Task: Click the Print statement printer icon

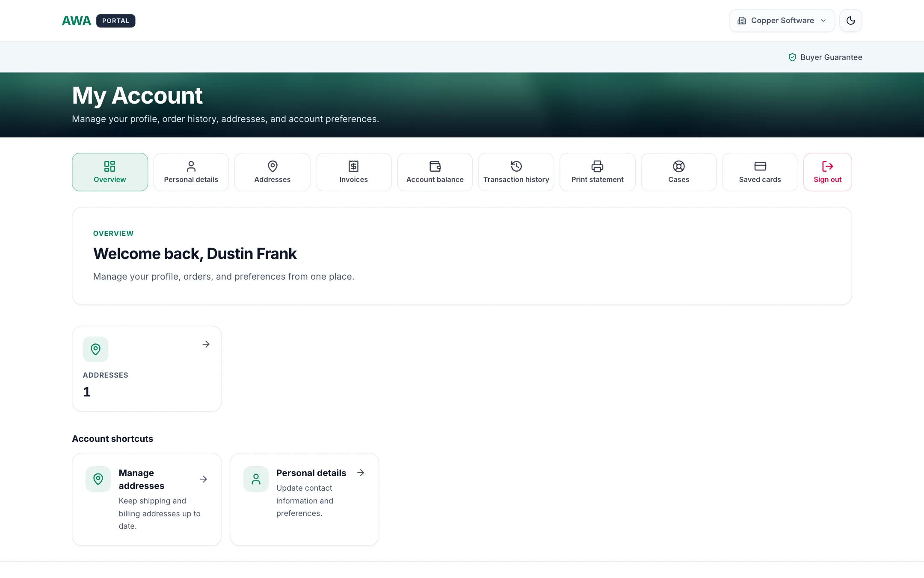Action: [598, 166]
